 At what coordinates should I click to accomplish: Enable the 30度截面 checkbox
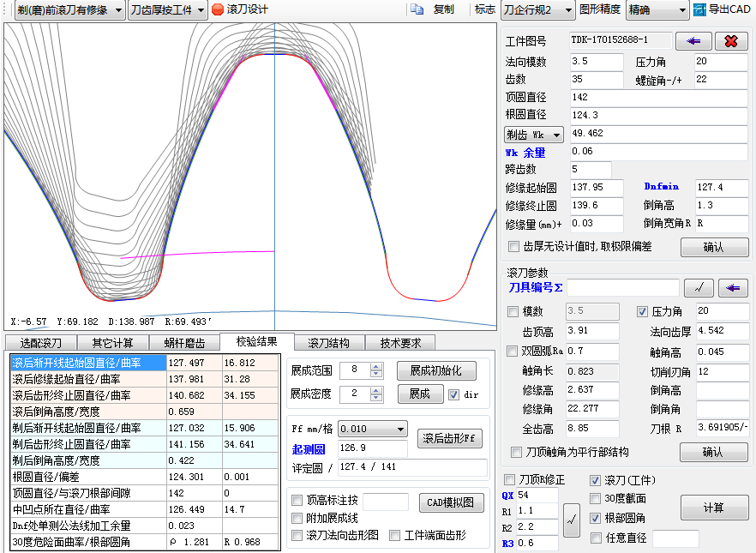tap(596, 498)
